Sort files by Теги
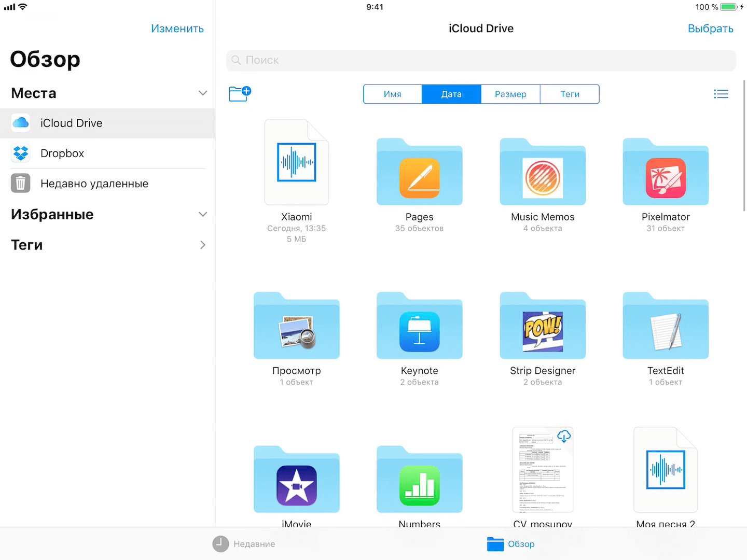747x560 pixels. point(570,94)
